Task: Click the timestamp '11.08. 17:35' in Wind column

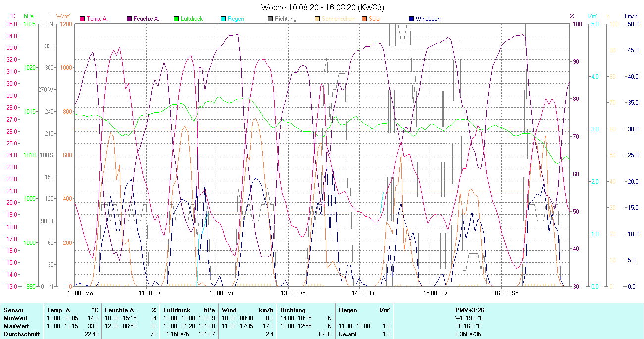Action: coord(238,326)
